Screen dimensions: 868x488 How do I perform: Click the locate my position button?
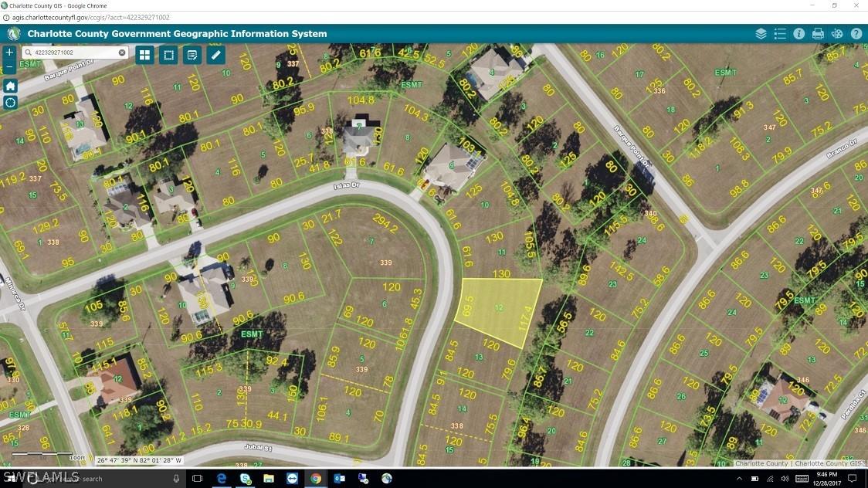tap(10, 103)
